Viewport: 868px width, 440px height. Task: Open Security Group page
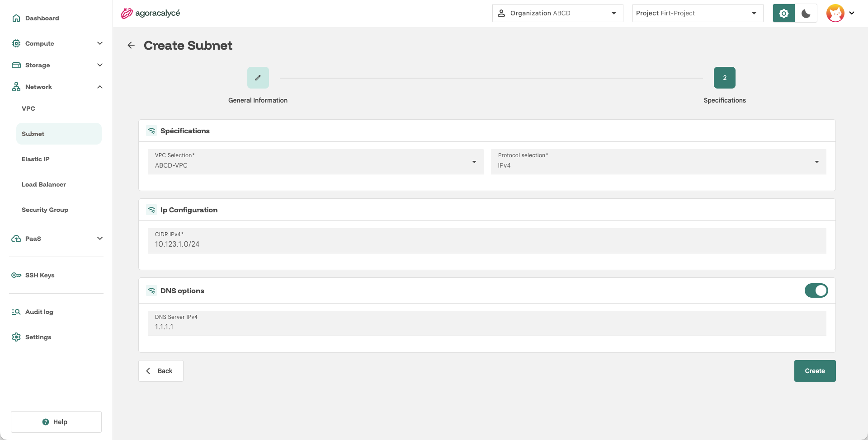tap(45, 210)
